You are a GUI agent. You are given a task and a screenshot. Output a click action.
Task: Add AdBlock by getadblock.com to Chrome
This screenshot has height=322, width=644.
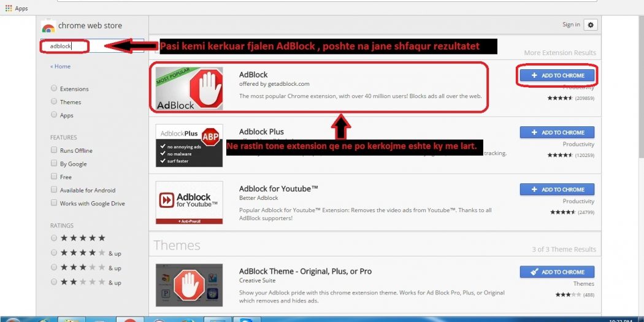[557, 75]
